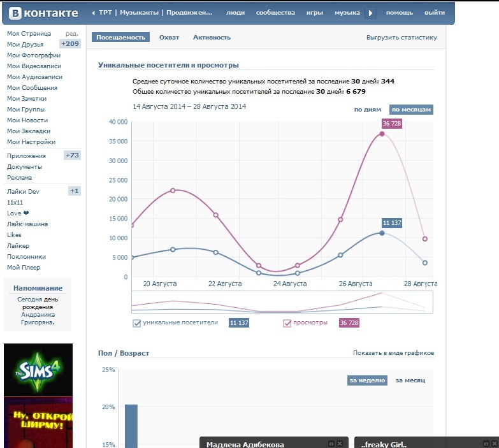Switch to the Активность tab
This screenshot has height=448, width=499.
(212, 37)
